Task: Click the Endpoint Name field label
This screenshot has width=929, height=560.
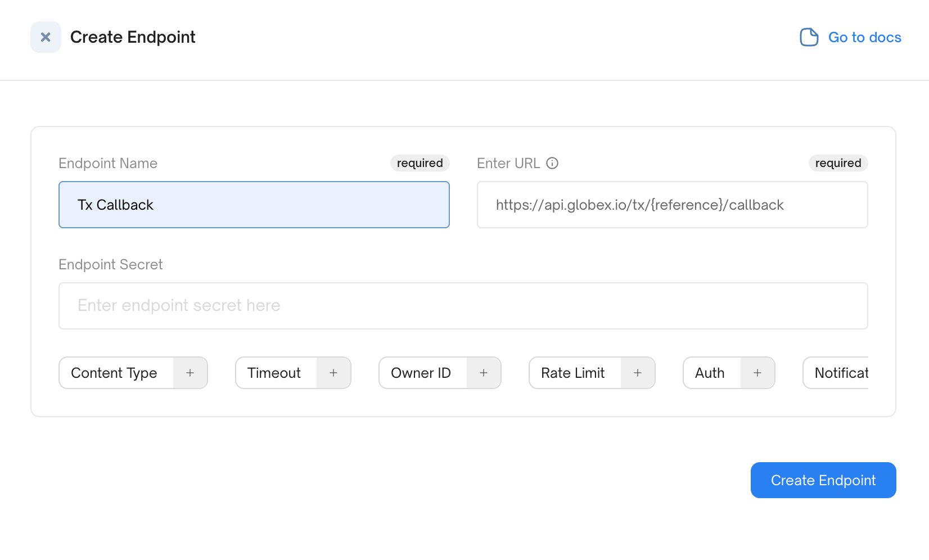Action: (x=108, y=163)
